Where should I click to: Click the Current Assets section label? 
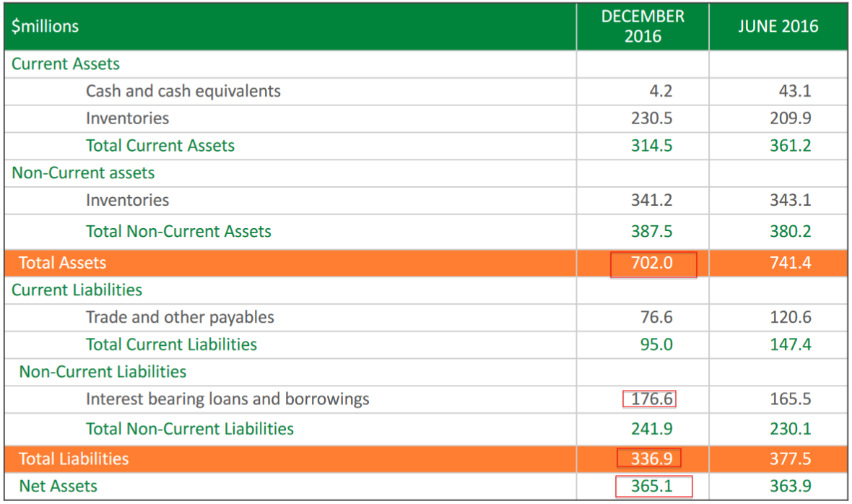point(66,64)
